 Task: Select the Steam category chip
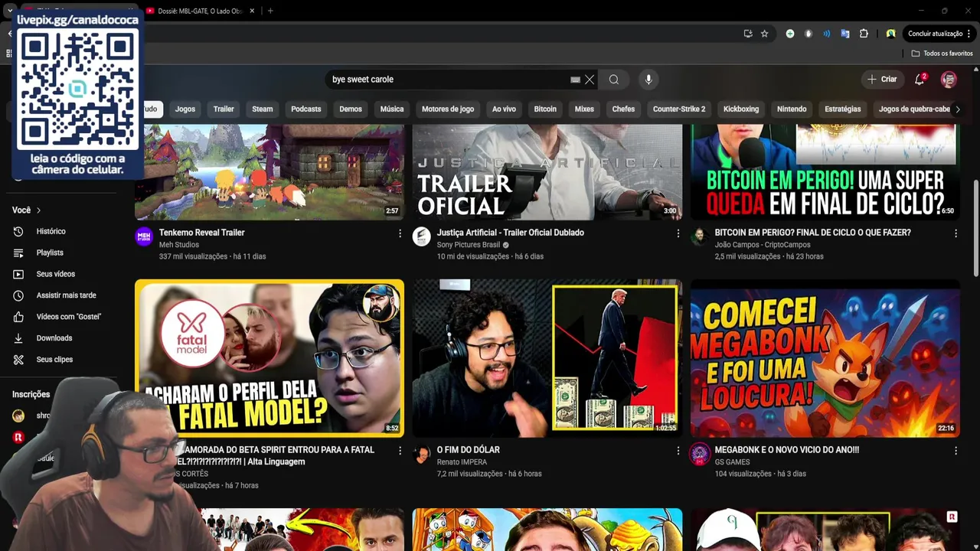coord(263,109)
